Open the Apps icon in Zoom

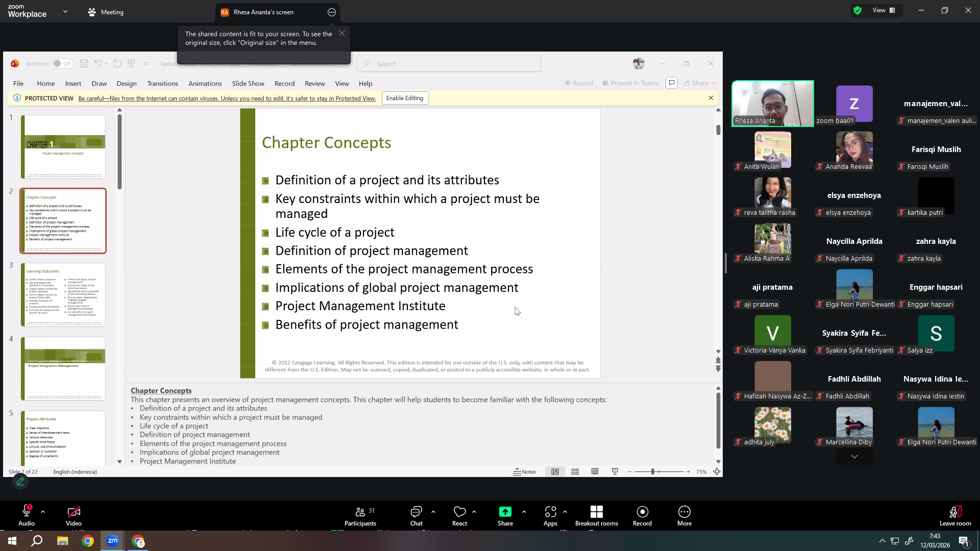(550, 511)
